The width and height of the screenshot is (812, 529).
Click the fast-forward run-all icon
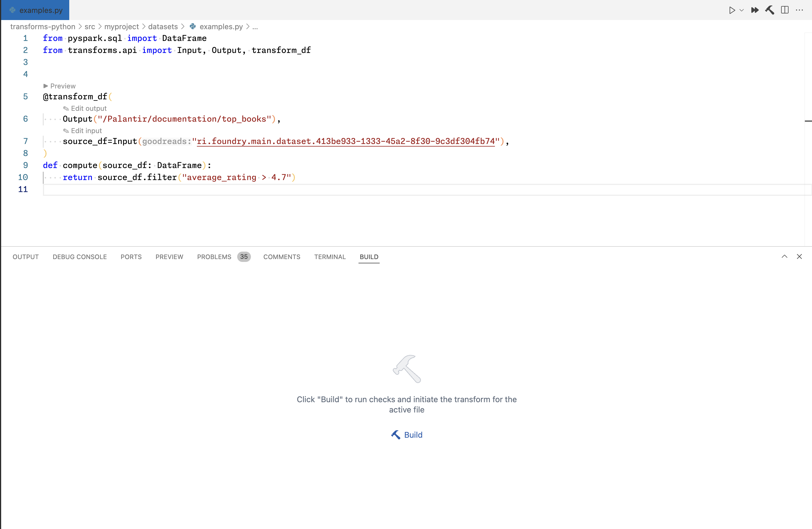pyautogui.click(x=755, y=10)
